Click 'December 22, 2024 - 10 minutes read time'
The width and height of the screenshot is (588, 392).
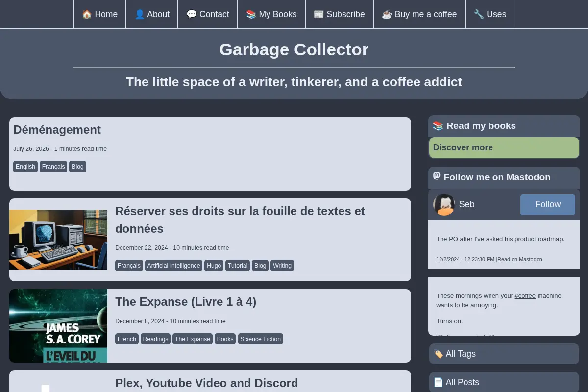click(x=172, y=248)
